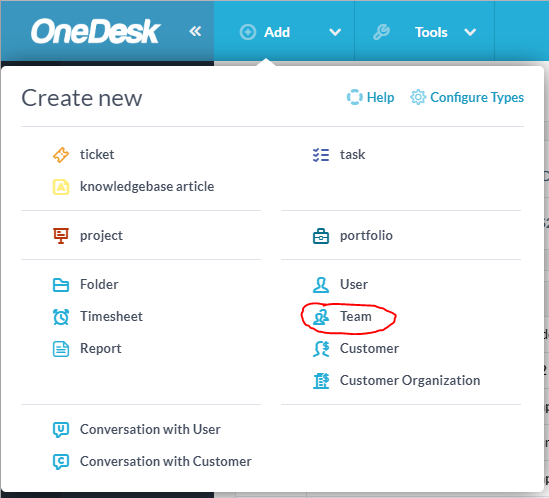Click the Report document icon
This screenshot has height=498, width=549.
(x=61, y=349)
